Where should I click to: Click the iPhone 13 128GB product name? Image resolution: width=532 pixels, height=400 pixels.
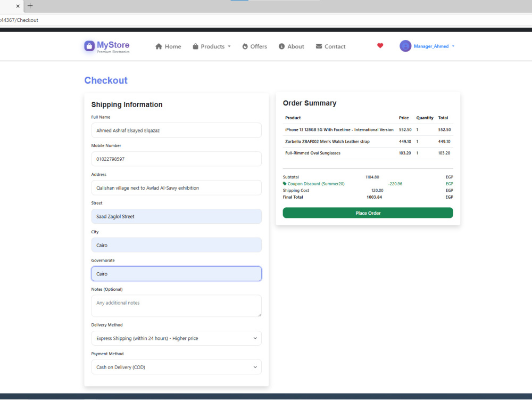click(x=339, y=130)
